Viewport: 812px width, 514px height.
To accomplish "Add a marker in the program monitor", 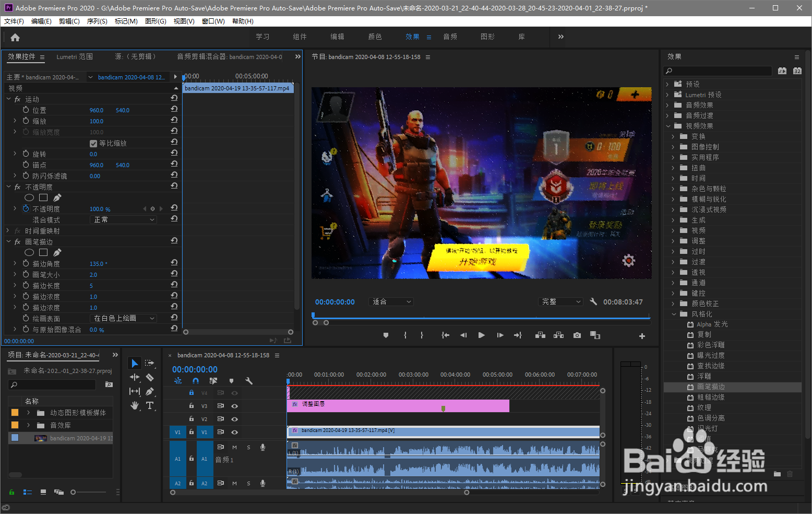I will point(386,335).
